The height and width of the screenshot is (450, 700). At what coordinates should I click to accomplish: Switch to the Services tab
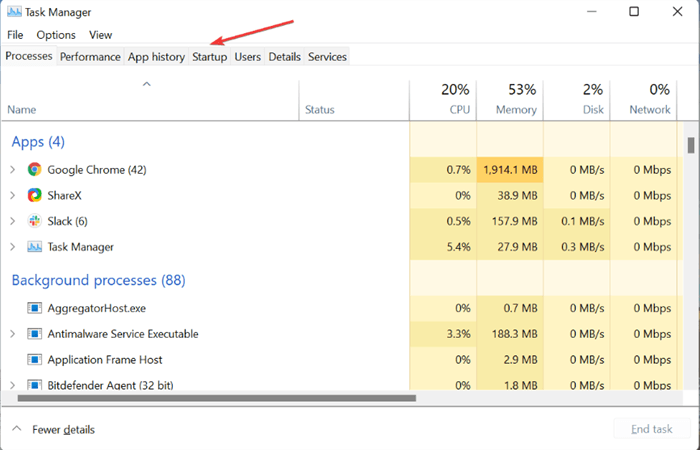[x=327, y=57]
